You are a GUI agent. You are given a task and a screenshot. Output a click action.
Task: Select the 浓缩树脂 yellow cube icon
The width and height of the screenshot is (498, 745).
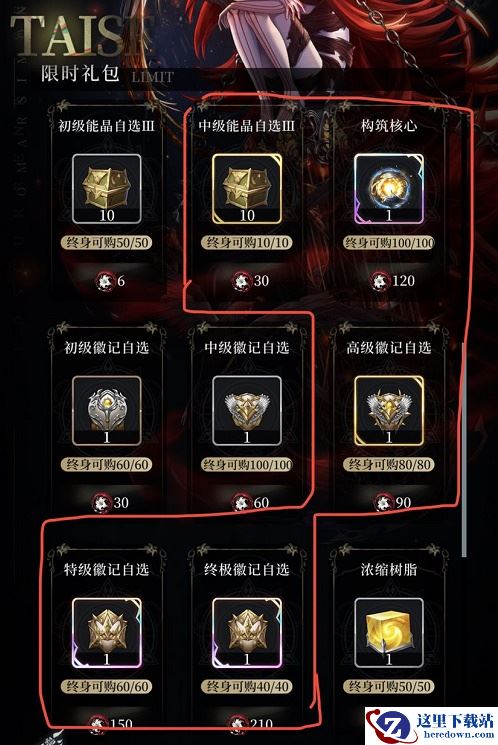(389, 633)
